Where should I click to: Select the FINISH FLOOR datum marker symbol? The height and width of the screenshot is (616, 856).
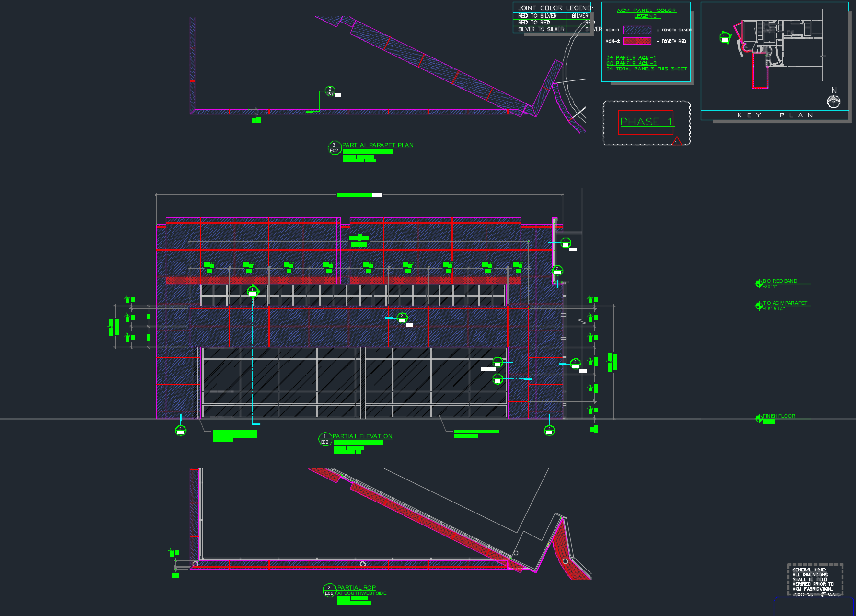759,419
